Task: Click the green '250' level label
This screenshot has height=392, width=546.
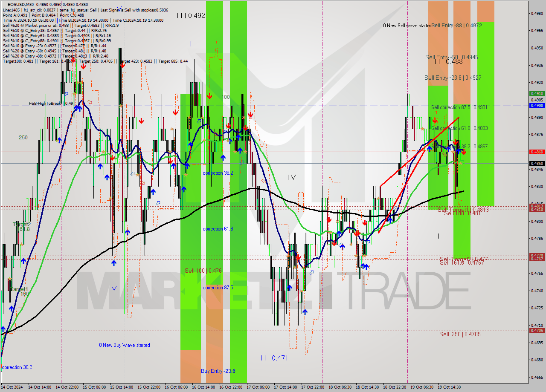Action: tap(23, 137)
